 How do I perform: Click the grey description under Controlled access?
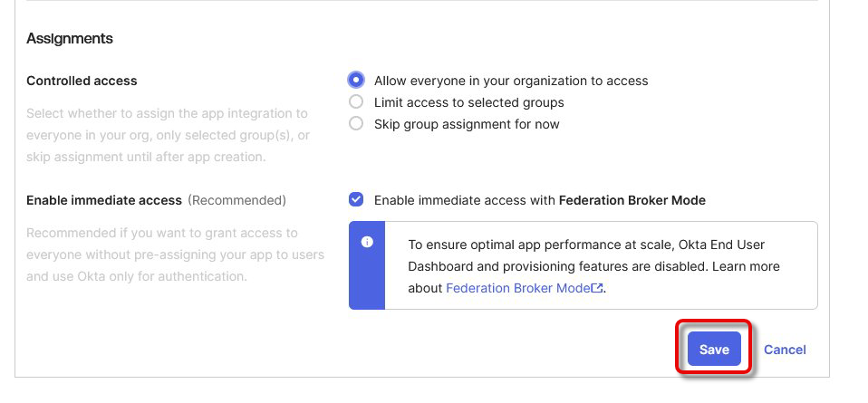(169, 135)
